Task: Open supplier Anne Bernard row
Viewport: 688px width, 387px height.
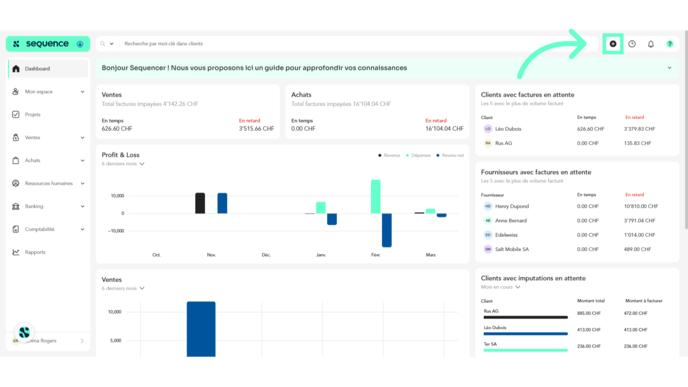Action: (x=577, y=221)
